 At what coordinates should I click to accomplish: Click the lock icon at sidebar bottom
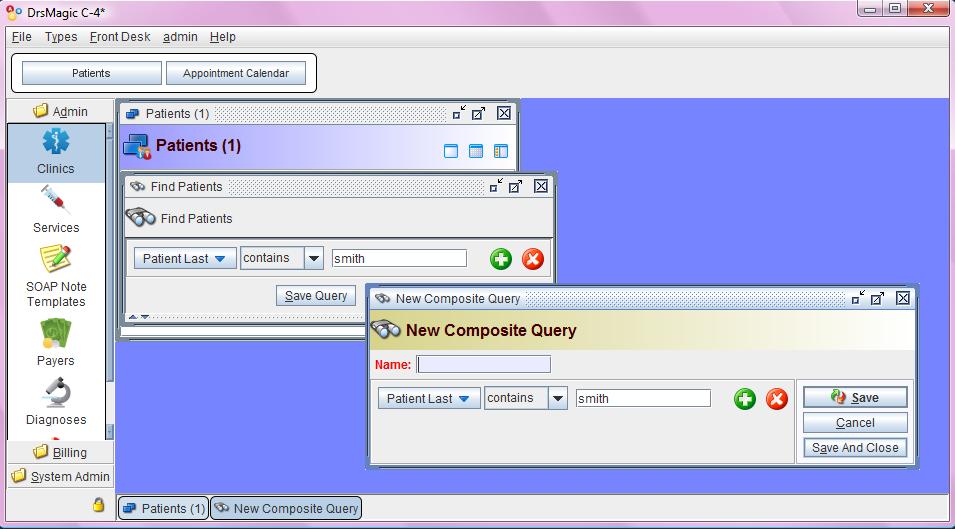pyautogui.click(x=98, y=505)
